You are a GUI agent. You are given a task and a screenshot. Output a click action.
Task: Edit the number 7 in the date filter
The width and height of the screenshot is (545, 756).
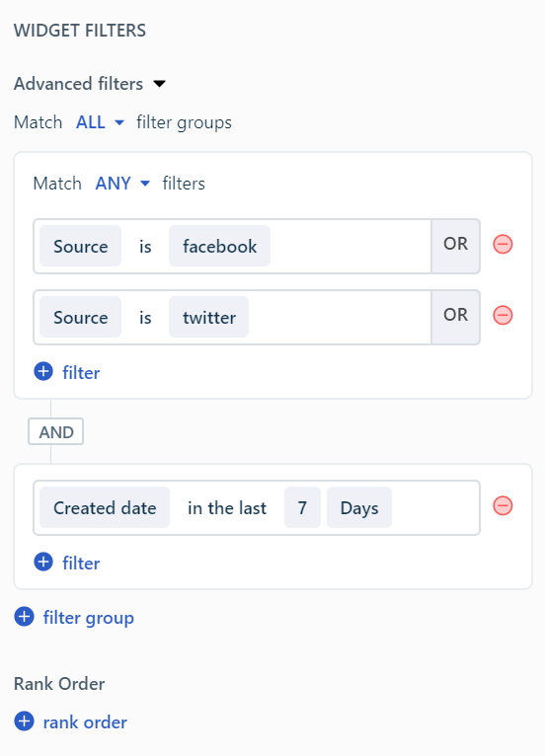click(302, 507)
